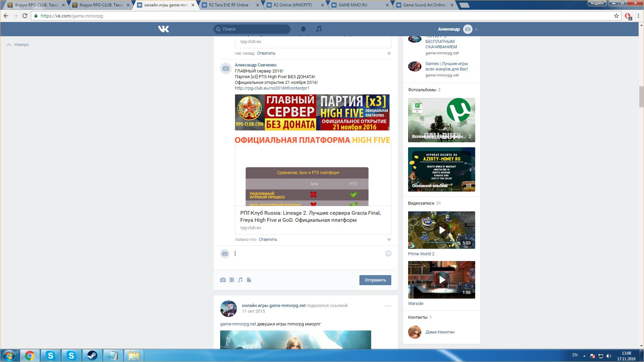The height and width of the screenshot is (362, 644).
Task: Open the notifications bell
Action: 303,29
